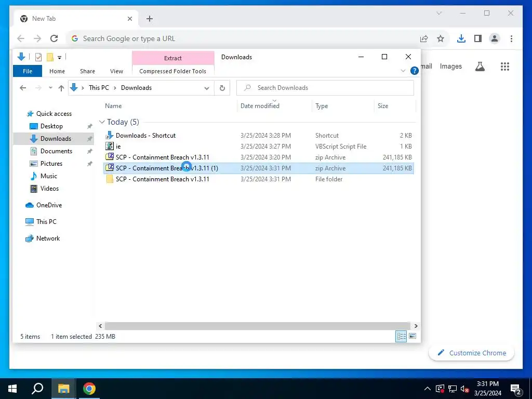
Task: Open Chrome profile avatar menu
Action: 495,38
